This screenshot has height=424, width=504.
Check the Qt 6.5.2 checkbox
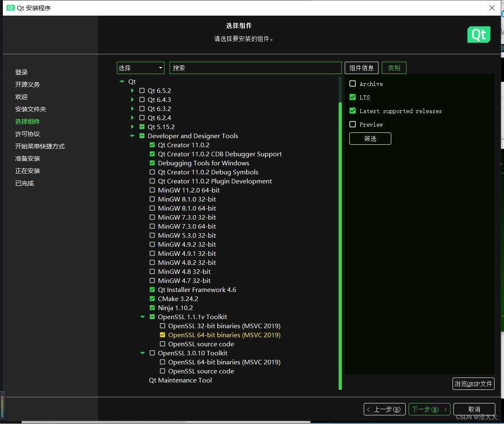point(142,90)
